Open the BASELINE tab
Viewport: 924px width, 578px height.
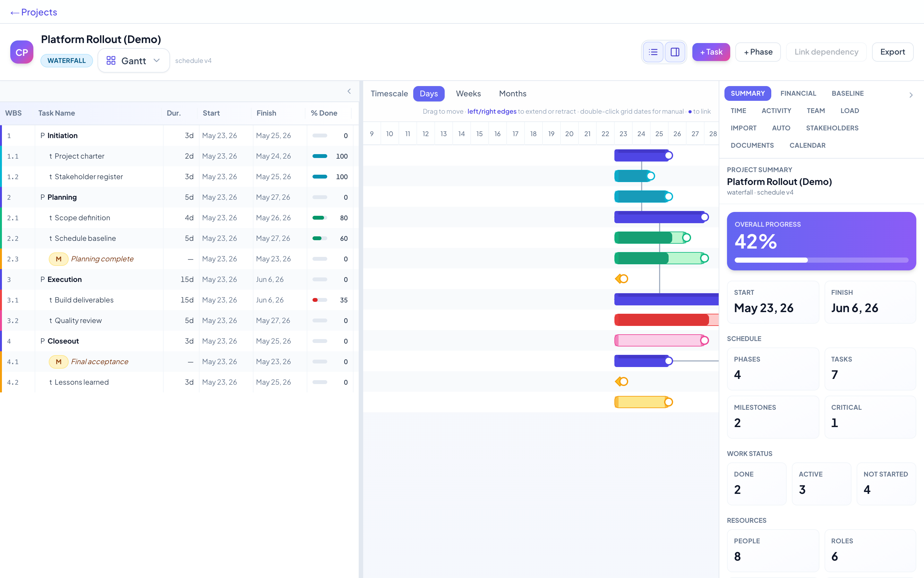tap(848, 94)
